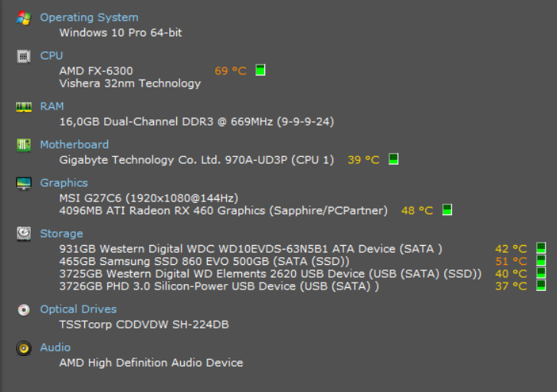Click the green indicator beside Samsung SSD 51 °C
The width and height of the screenshot is (557, 392).
541,260
